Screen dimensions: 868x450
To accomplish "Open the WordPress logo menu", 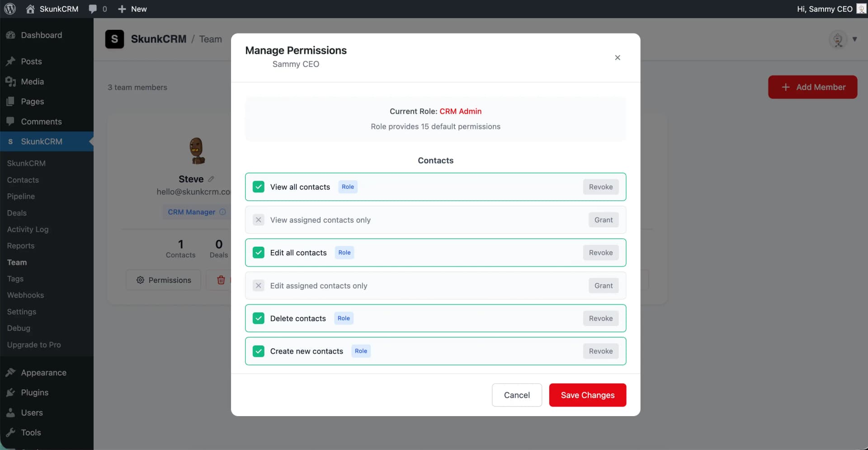I will pos(10,9).
